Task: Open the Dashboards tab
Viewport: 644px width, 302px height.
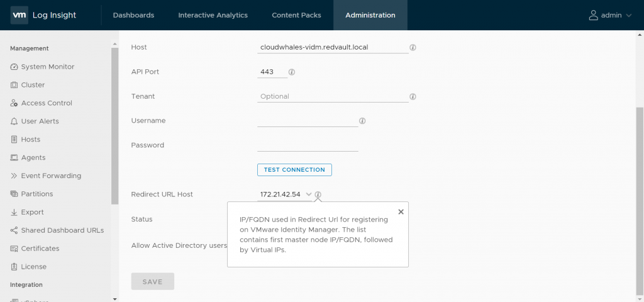Action: [x=133, y=15]
